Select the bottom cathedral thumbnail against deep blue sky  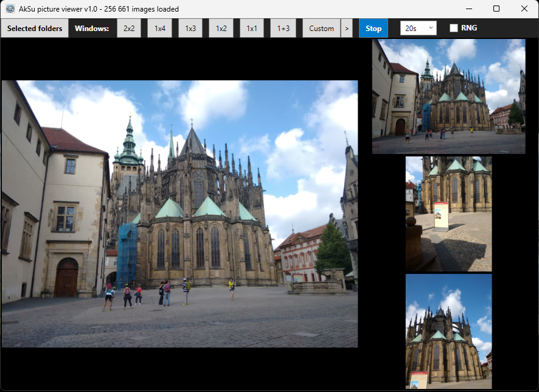(448, 332)
